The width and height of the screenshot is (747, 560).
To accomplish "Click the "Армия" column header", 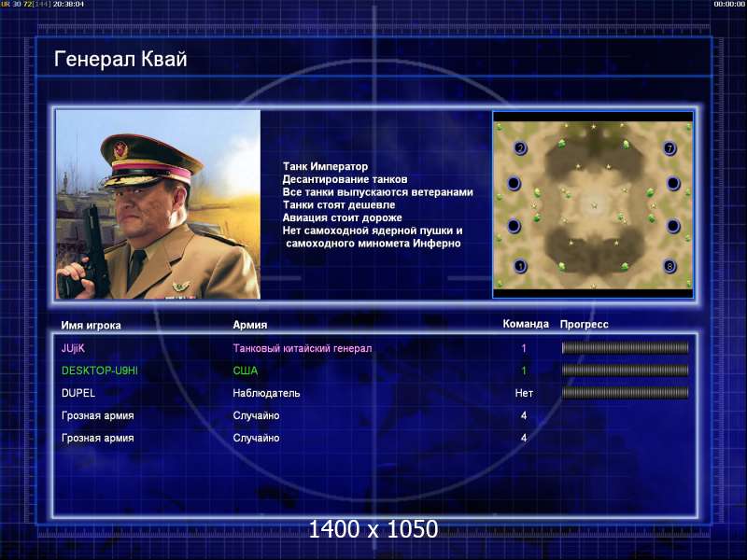I will pyautogui.click(x=250, y=325).
